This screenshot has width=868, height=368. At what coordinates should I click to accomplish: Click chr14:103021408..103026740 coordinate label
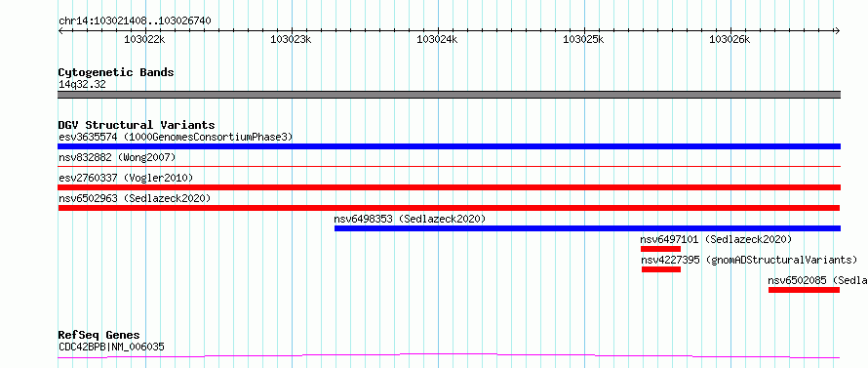coord(135,21)
